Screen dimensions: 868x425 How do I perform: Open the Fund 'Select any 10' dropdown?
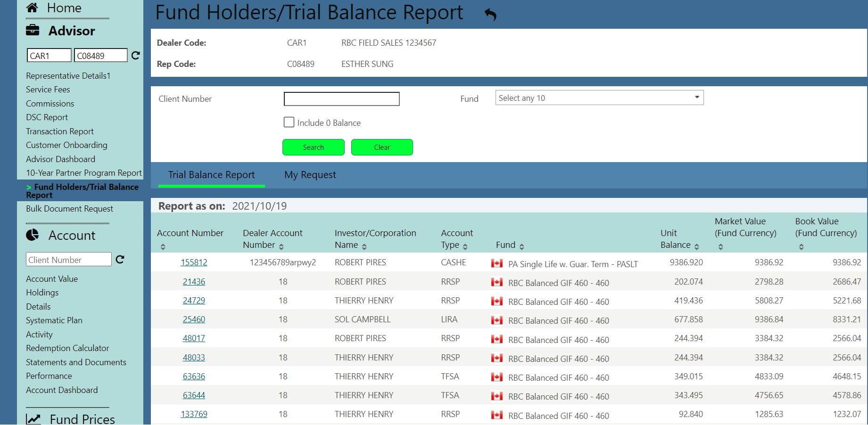[599, 98]
